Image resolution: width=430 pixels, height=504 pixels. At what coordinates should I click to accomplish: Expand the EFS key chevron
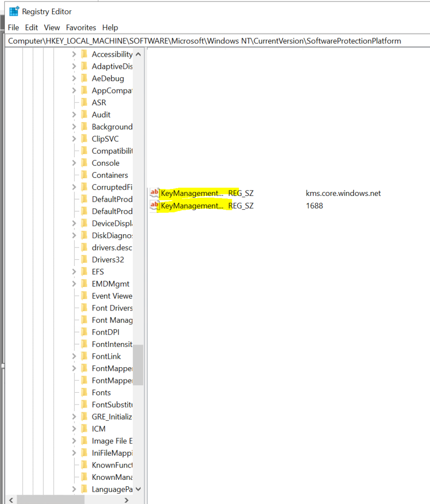pos(74,272)
